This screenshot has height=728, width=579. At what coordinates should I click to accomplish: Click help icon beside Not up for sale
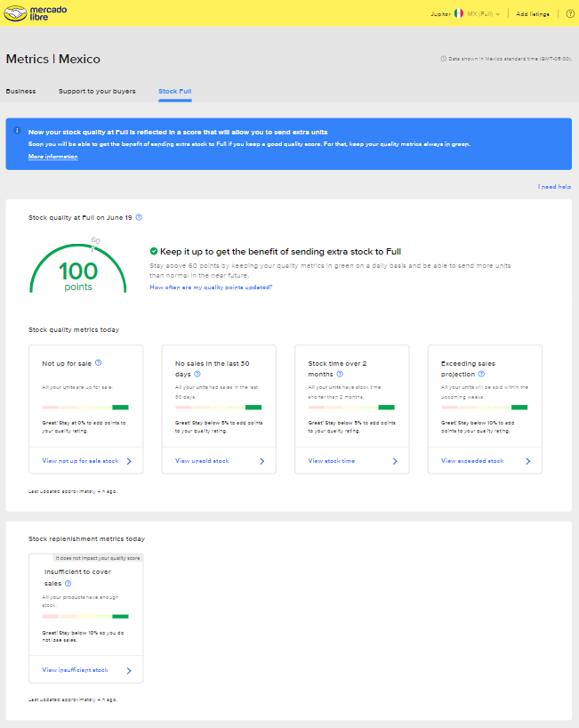pos(98,363)
